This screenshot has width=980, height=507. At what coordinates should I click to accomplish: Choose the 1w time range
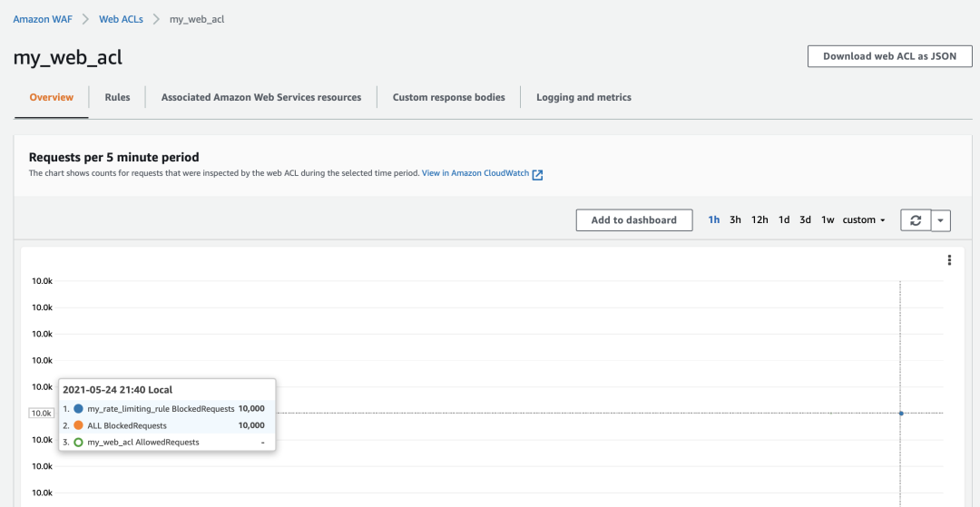[x=828, y=219]
